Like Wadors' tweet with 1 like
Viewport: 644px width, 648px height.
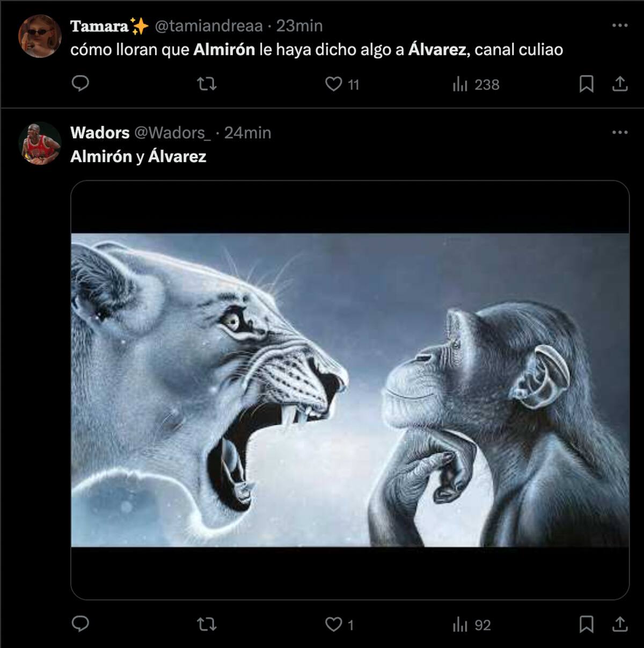click(334, 624)
